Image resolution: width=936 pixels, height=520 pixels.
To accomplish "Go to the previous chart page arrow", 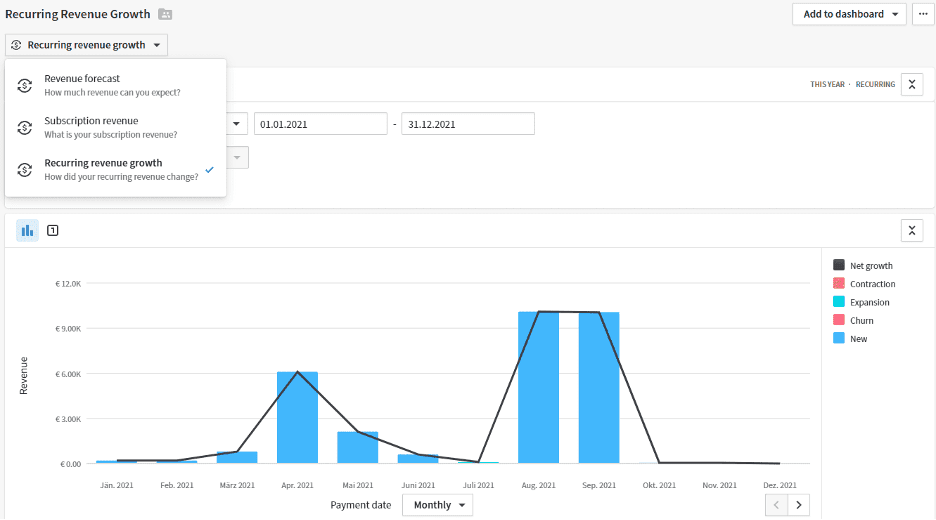I will pos(776,505).
